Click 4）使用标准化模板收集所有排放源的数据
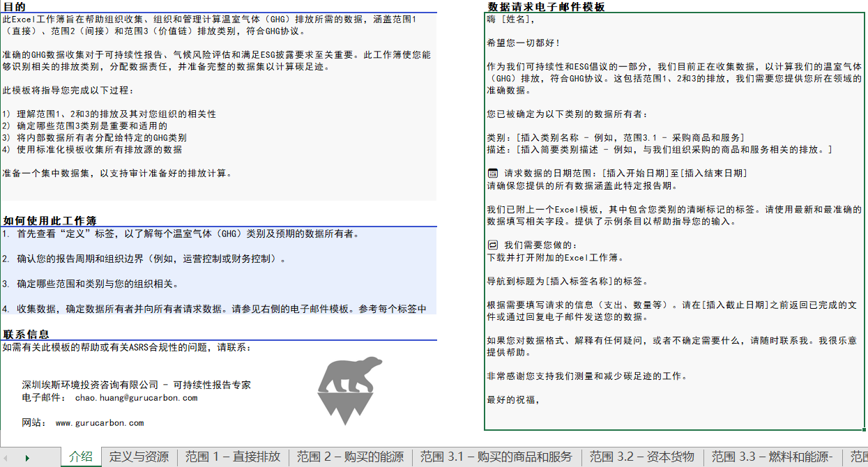Screen dimensions: 868x467 pos(92,150)
